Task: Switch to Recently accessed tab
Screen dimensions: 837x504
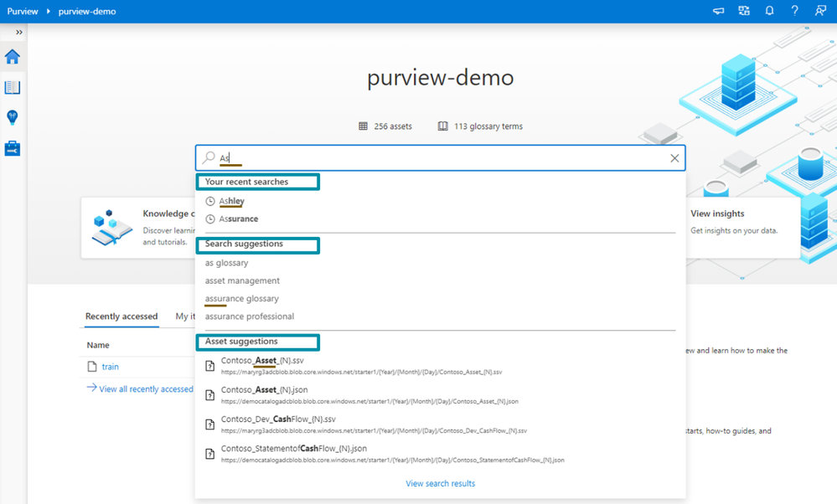Action: [x=121, y=316]
